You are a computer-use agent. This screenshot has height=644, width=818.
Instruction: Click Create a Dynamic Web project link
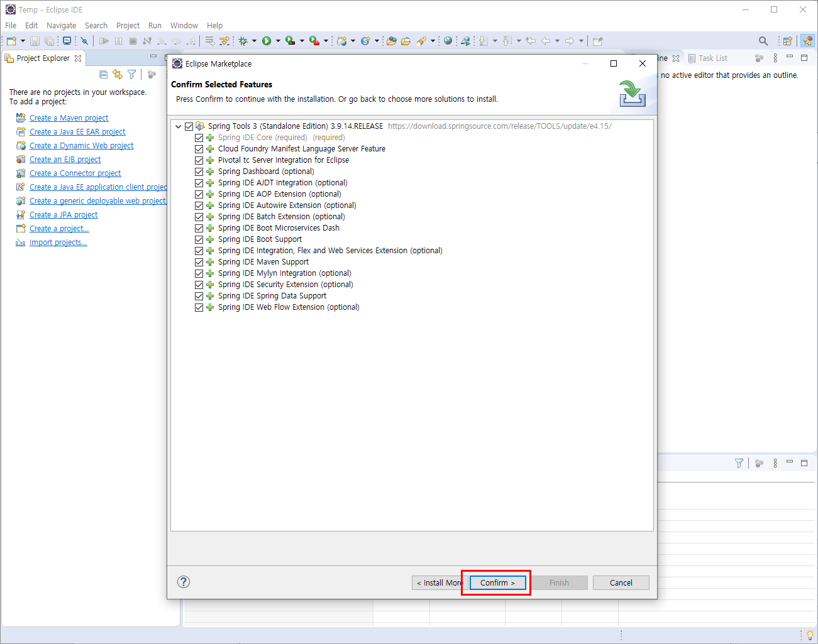pyautogui.click(x=81, y=145)
